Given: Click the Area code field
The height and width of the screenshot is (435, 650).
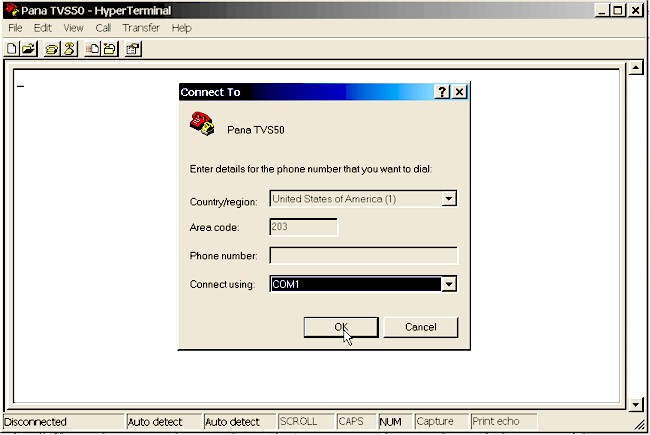Looking at the screenshot, I should [x=304, y=227].
